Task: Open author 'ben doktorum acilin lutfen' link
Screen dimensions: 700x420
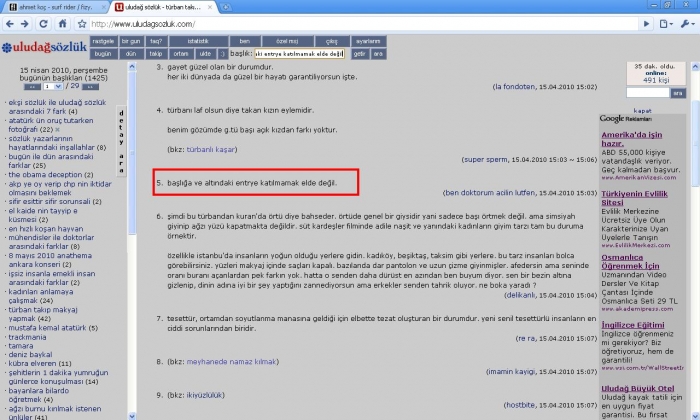Action: [490, 193]
